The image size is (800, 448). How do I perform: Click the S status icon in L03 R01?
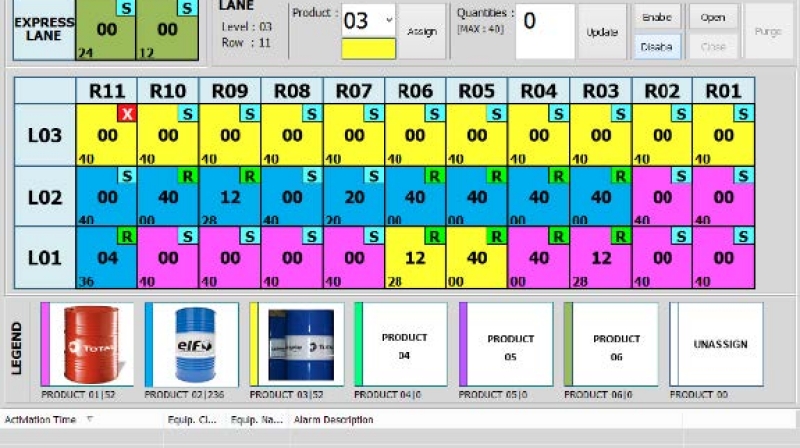743,114
